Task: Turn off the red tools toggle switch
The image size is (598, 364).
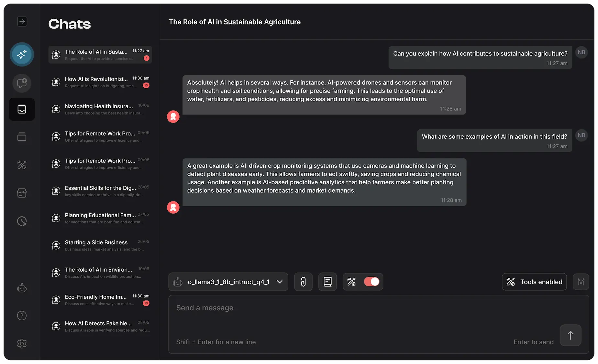Action: pos(371,282)
